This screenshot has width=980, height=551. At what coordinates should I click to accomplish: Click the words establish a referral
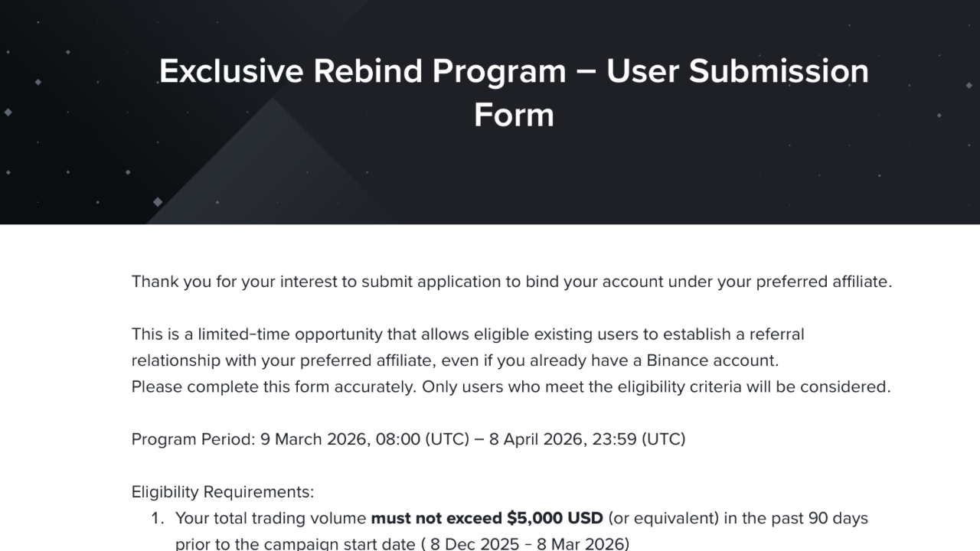pyautogui.click(x=733, y=334)
